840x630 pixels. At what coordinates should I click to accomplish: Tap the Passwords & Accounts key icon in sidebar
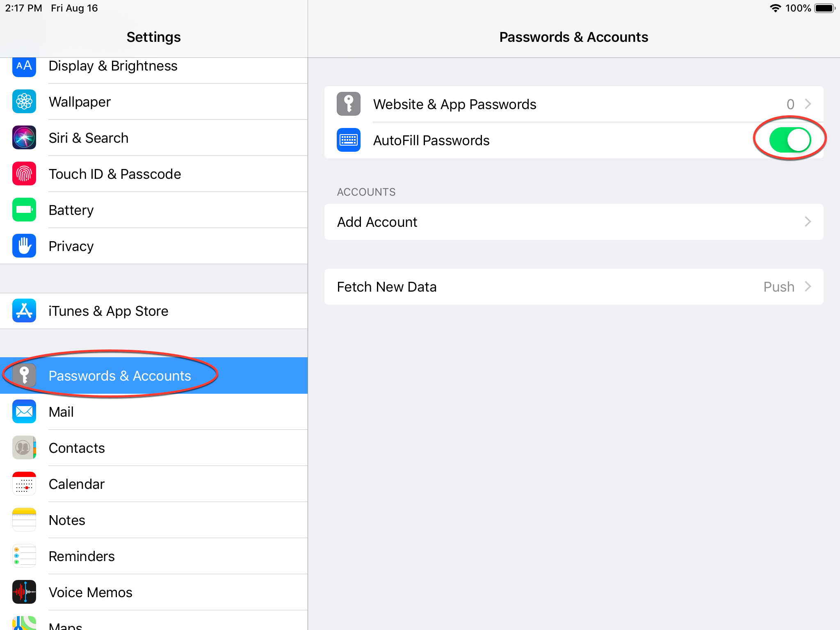pyautogui.click(x=24, y=375)
